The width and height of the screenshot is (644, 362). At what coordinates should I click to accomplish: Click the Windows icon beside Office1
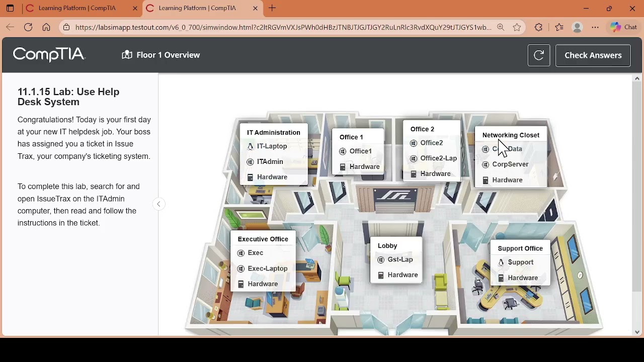pos(343,151)
